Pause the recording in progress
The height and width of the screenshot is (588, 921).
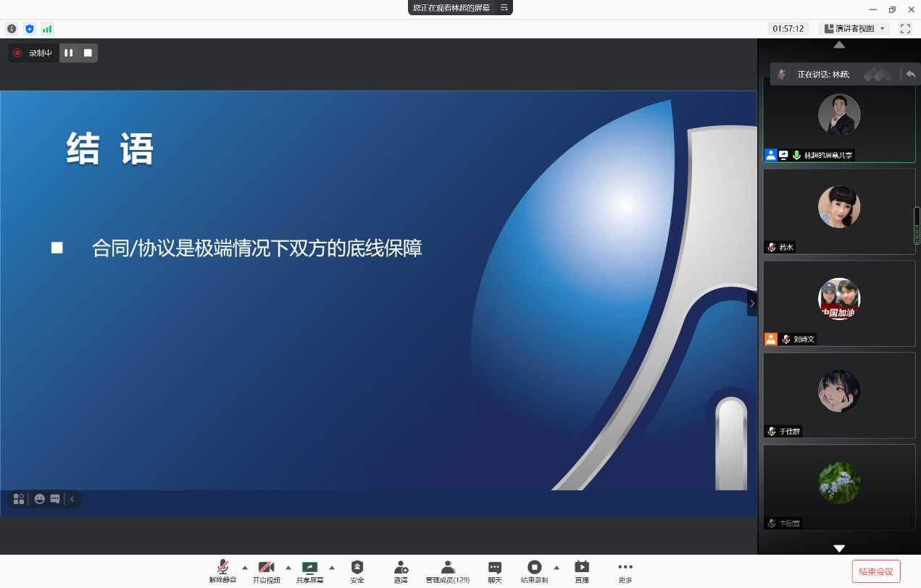(x=69, y=53)
